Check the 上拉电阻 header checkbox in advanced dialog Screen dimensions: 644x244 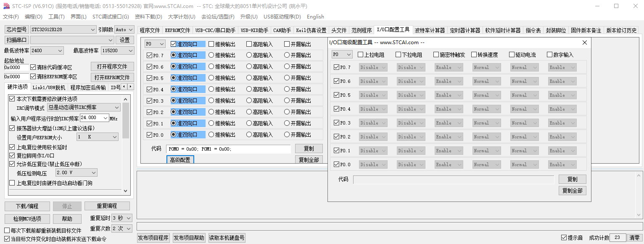click(361, 54)
